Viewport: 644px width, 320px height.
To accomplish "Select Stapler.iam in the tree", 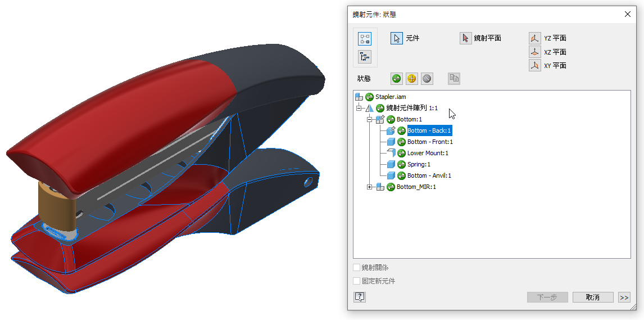I will (391, 97).
